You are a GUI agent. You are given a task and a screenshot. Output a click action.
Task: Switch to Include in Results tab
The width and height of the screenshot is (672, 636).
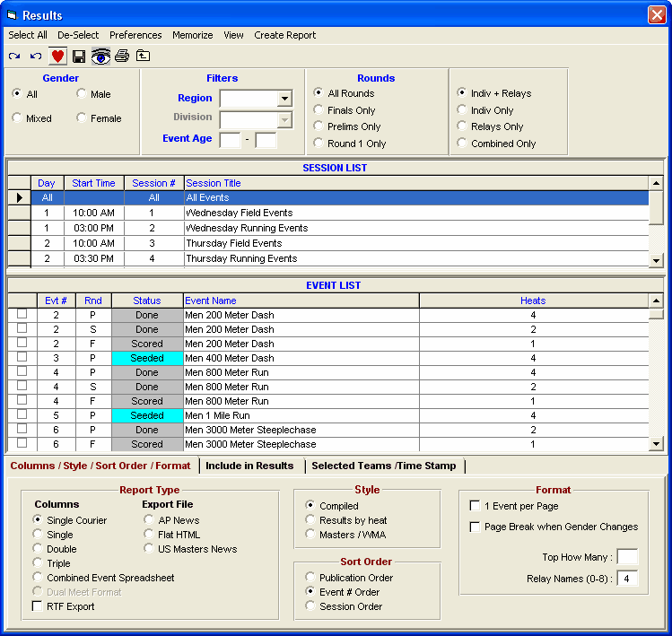tap(249, 466)
